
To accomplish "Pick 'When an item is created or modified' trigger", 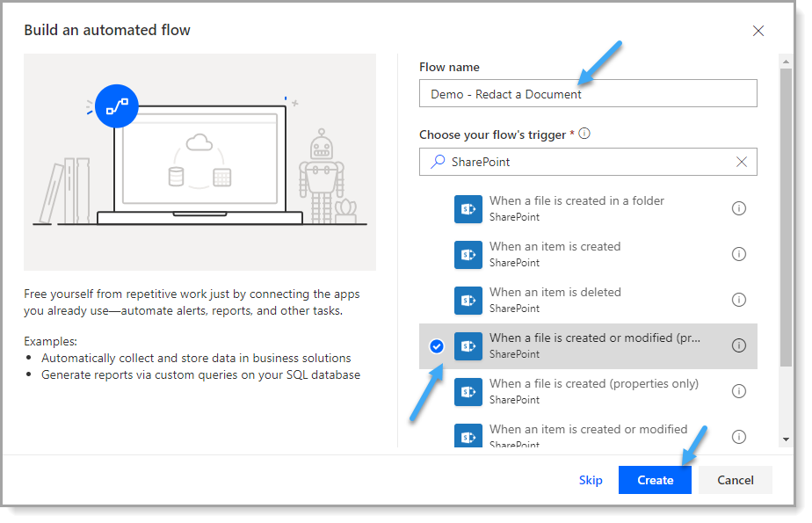I will coord(588,434).
